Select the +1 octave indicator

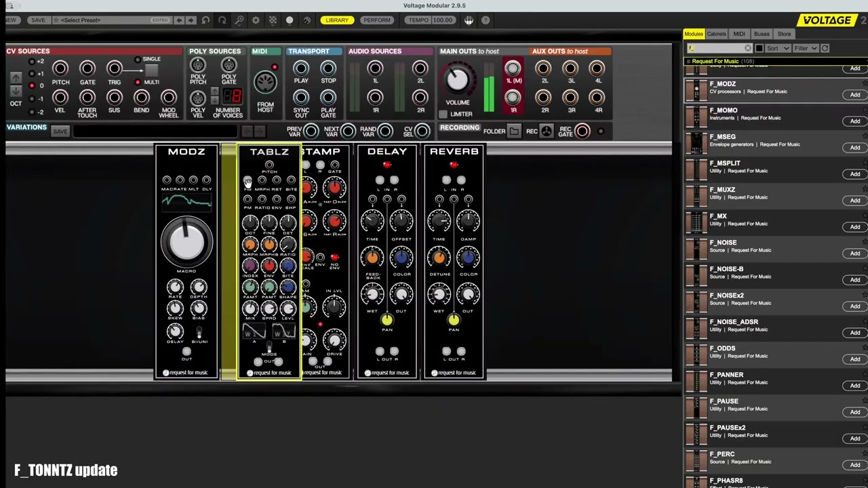tap(31, 74)
